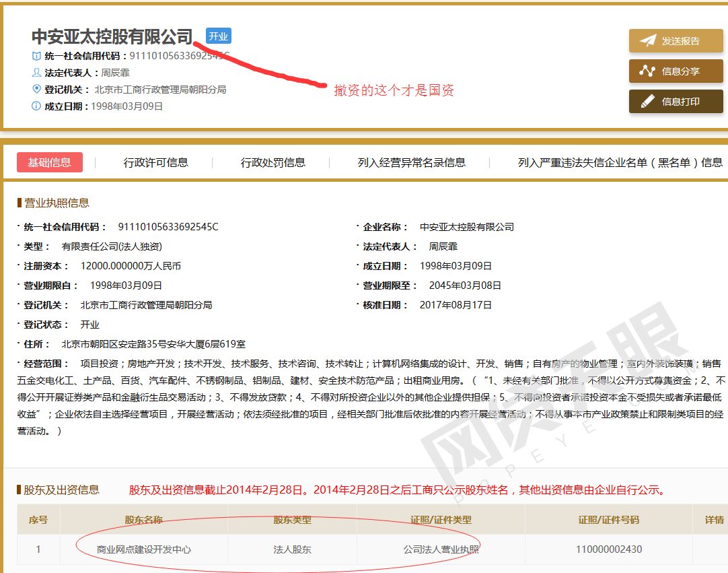The width and height of the screenshot is (728, 573).
Task: Click the 登记机关 value in license info
Action: (x=147, y=305)
